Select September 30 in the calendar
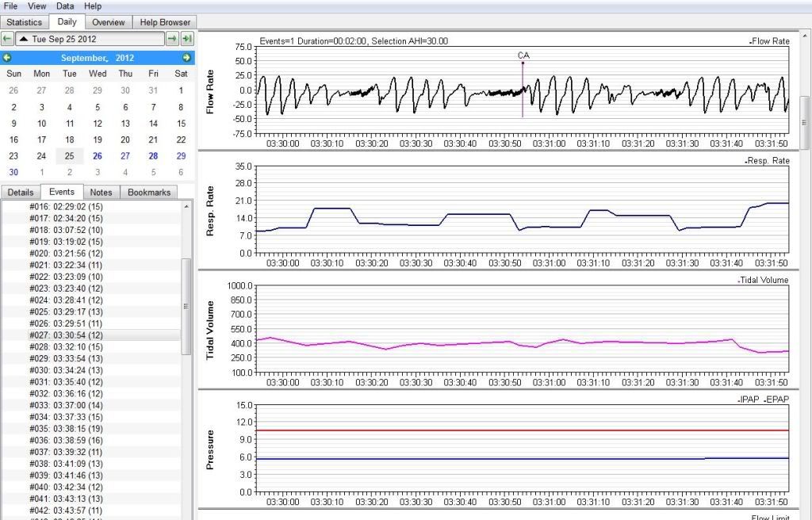The height and width of the screenshot is (520, 812). point(13,172)
